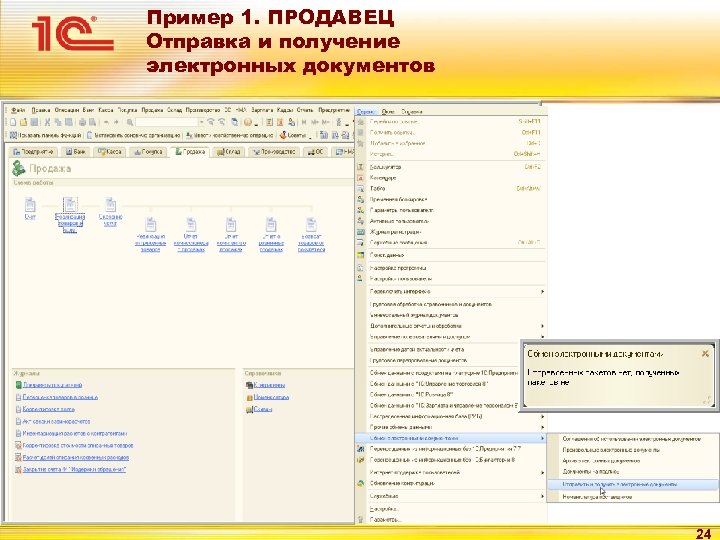This screenshot has width=720, height=540.
Task: Click the Save toolbar icon
Action: point(34,122)
